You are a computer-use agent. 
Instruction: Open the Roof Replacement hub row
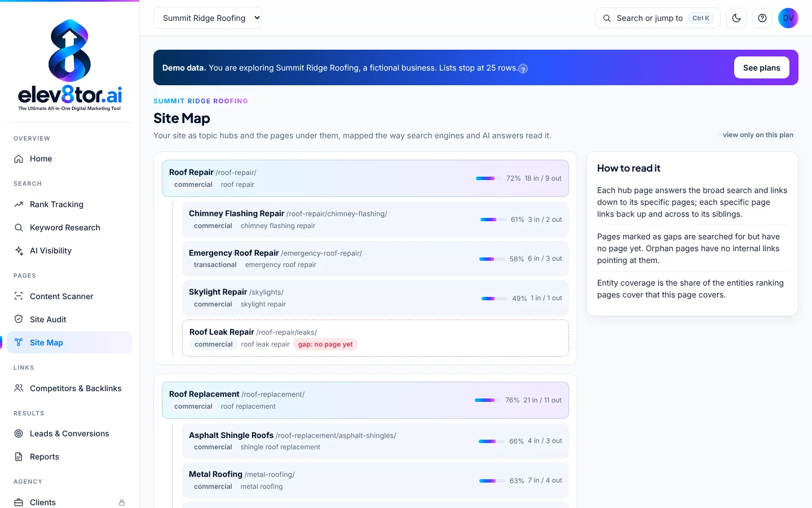(365, 400)
